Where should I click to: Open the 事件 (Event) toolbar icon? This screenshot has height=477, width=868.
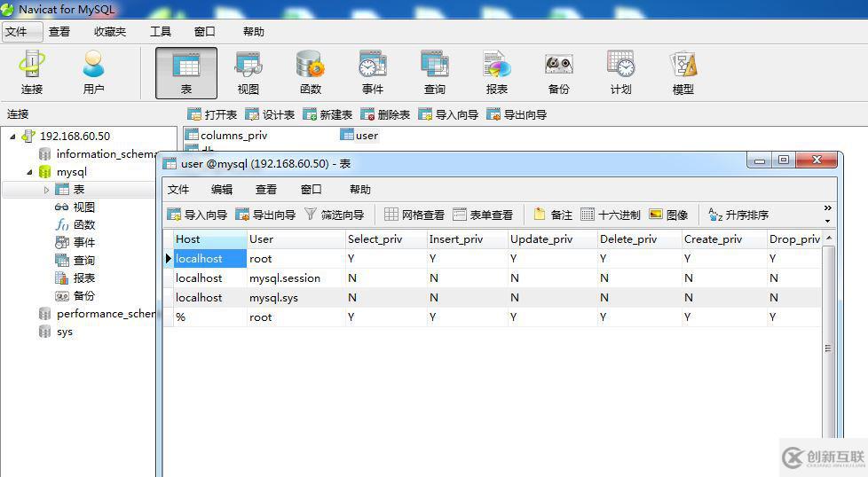click(373, 73)
